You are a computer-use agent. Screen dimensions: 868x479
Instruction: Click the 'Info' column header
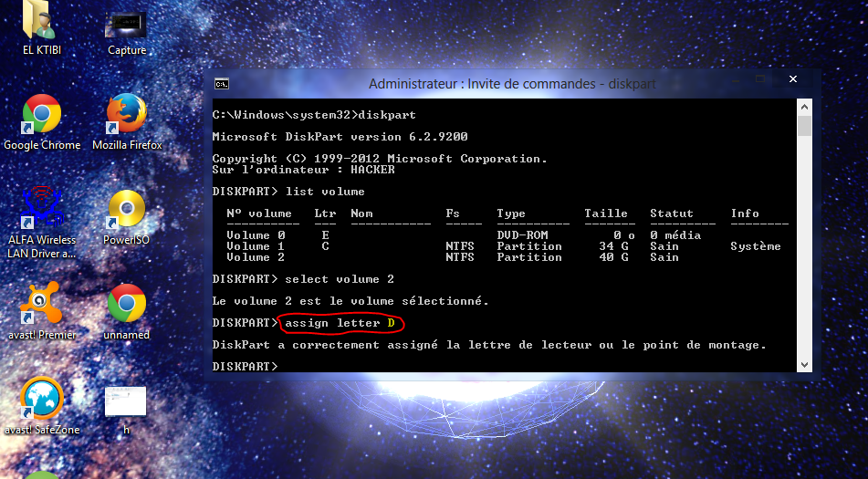745,213
